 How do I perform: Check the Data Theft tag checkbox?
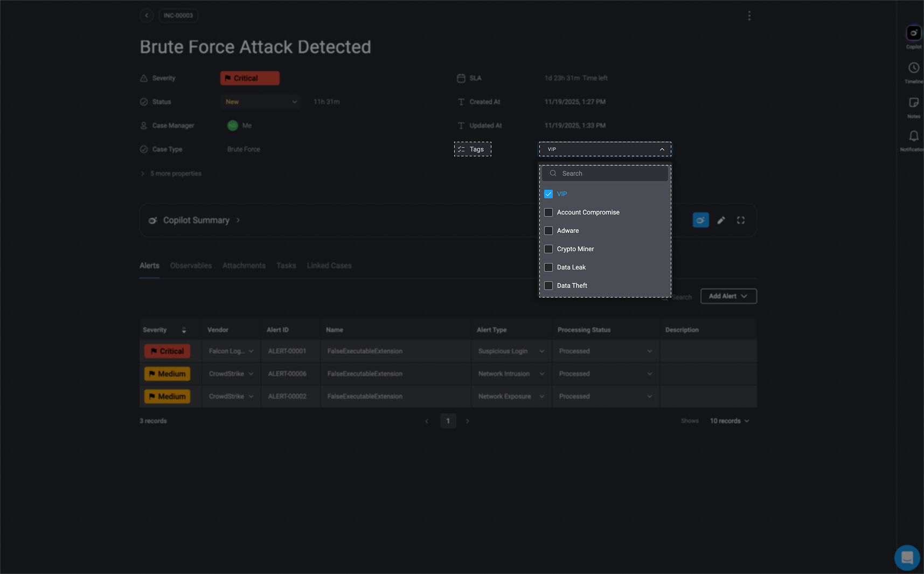click(548, 286)
